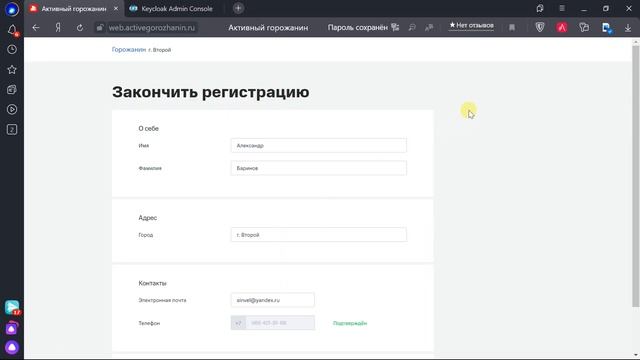Open browser main menu hamburger
This screenshot has width=640, height=360.
pyautogui.click(x=562, y=8)
